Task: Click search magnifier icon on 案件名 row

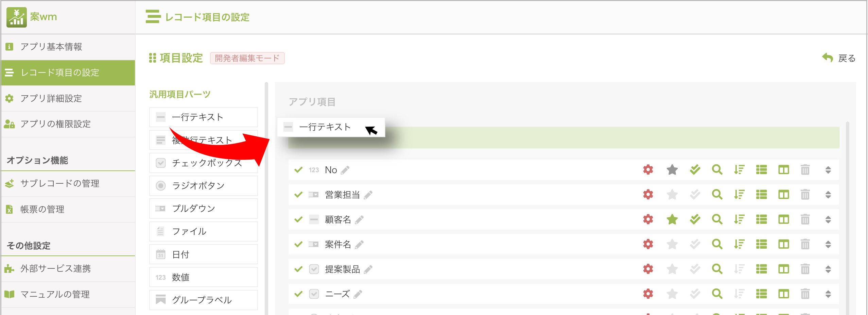Action: (x=717, y=244)
